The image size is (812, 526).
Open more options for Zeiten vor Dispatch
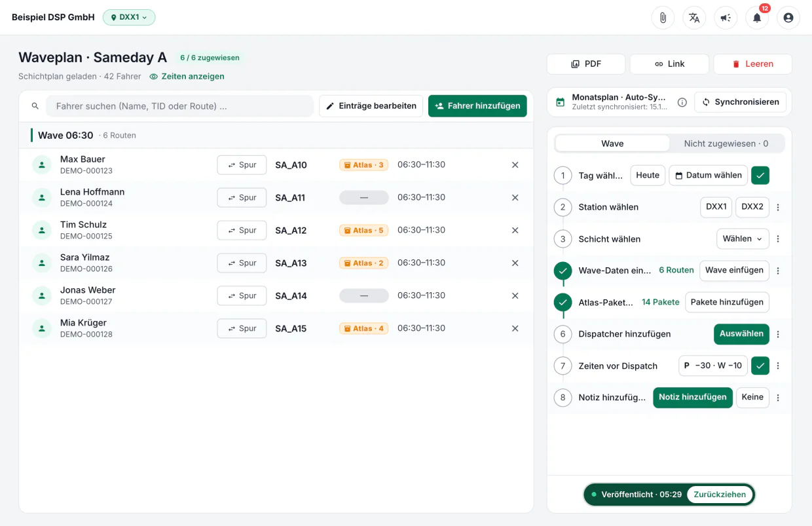point(778,366)
